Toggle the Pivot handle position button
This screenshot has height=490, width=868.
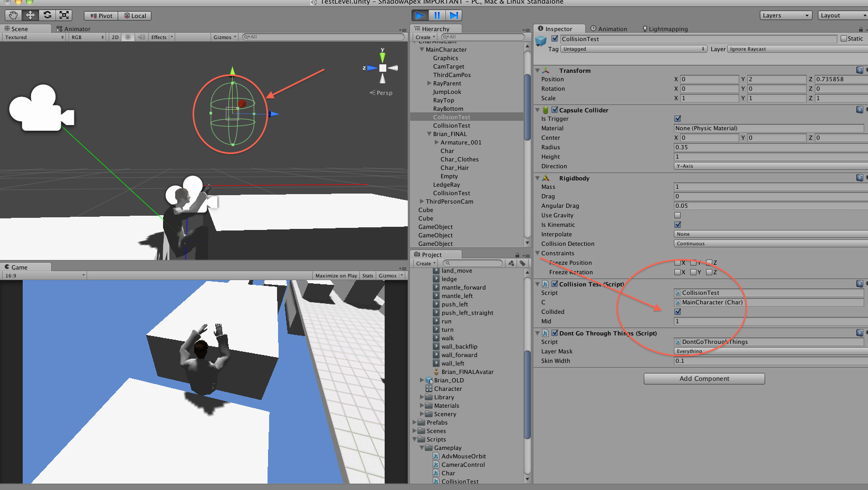(x=101, y=16)
